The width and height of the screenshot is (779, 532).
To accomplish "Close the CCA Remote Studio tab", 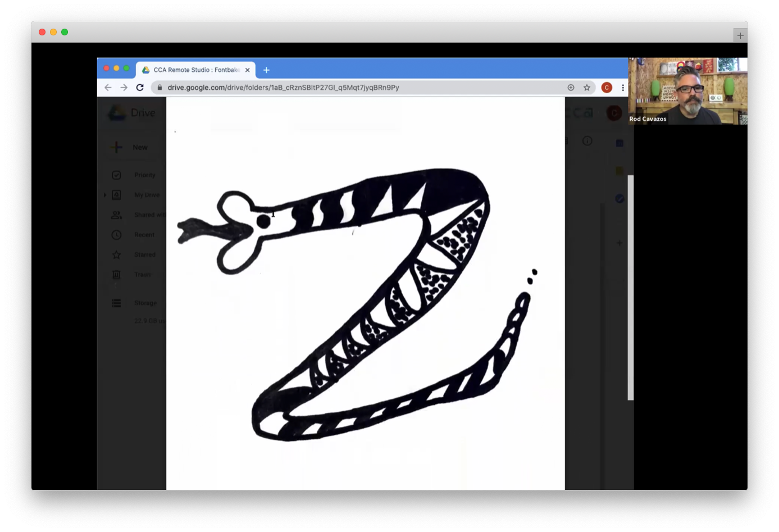I will (247, 70).
